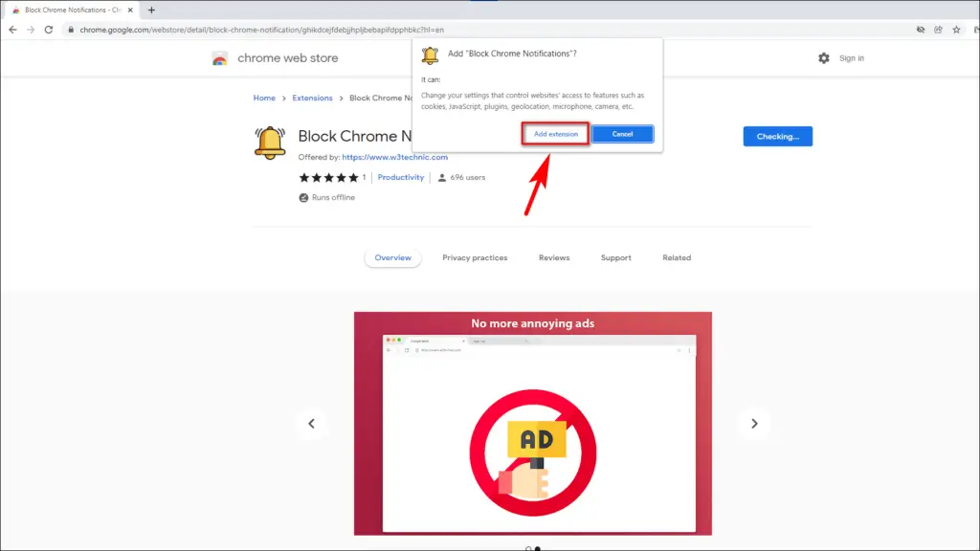This screenshot has width=980, height=551.
Task: Switch to the Related tab
Action: coord(677,257)
